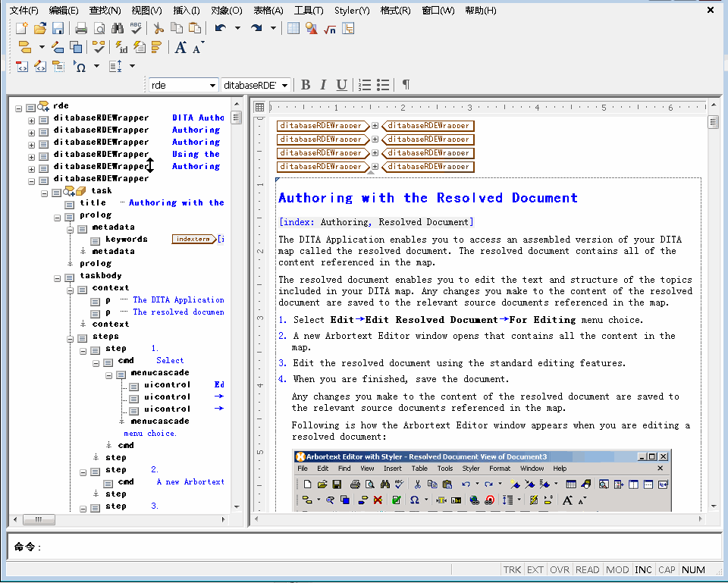The height and width of the screenshot is (583, 728).
Task: Create a new document with the New icon
Action: click(x=21, y=28)
